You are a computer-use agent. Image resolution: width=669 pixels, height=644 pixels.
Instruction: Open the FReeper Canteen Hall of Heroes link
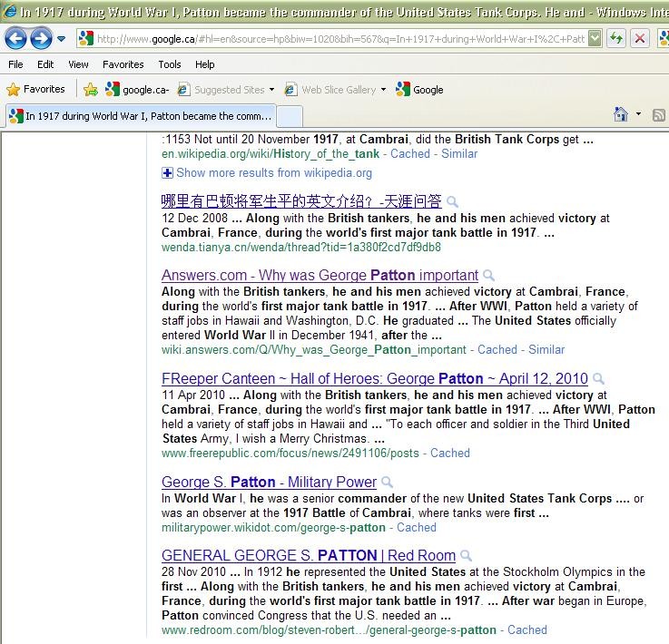(x=374, y=378)
